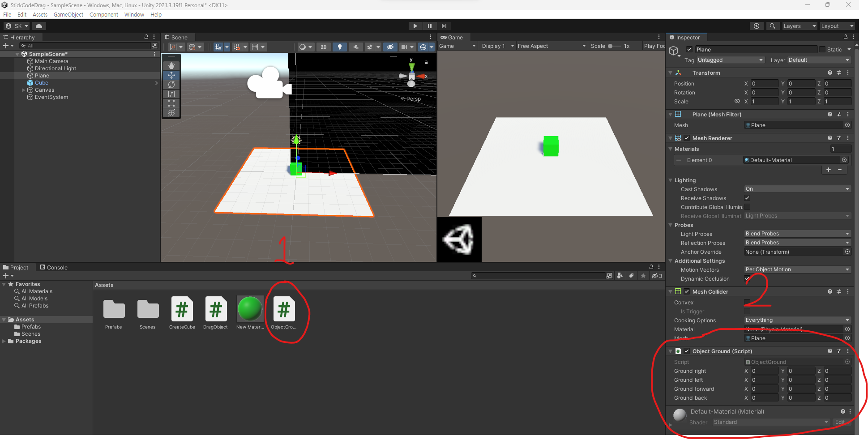This screenshot has height=440, width=868.
Task: Open the Unity cloud services icon
Action: (39, 26)
